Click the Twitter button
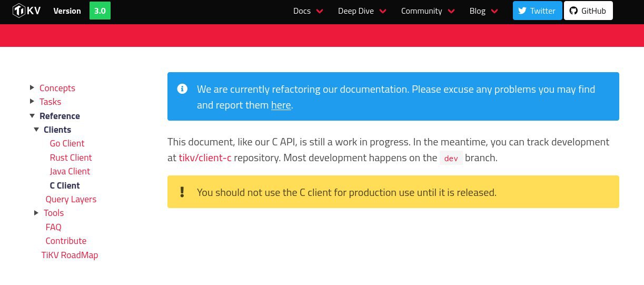Image resolution: width=644 pixels, height=285 pixels. [x=538, y=11]
